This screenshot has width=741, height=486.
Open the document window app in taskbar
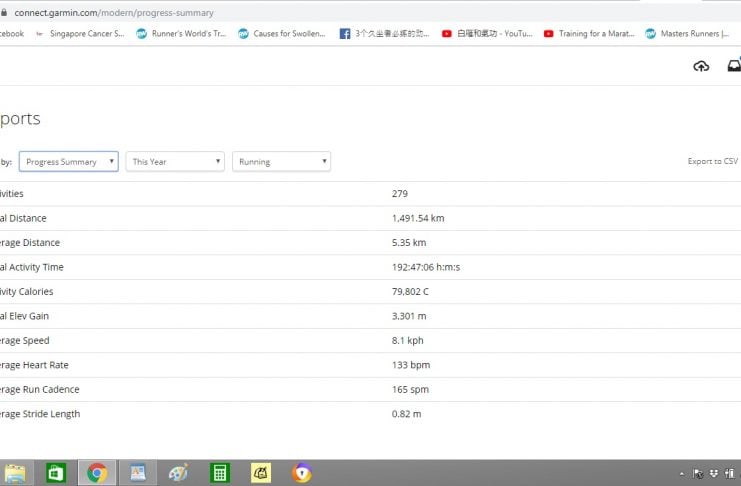pos(138,473)
